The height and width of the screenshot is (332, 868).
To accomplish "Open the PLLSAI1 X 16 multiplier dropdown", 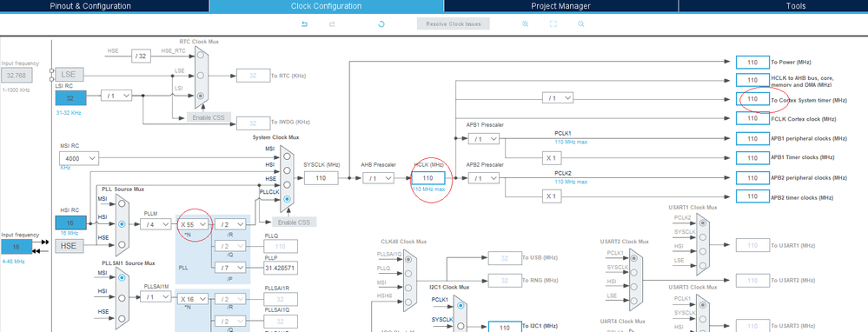I will (193, 299).
